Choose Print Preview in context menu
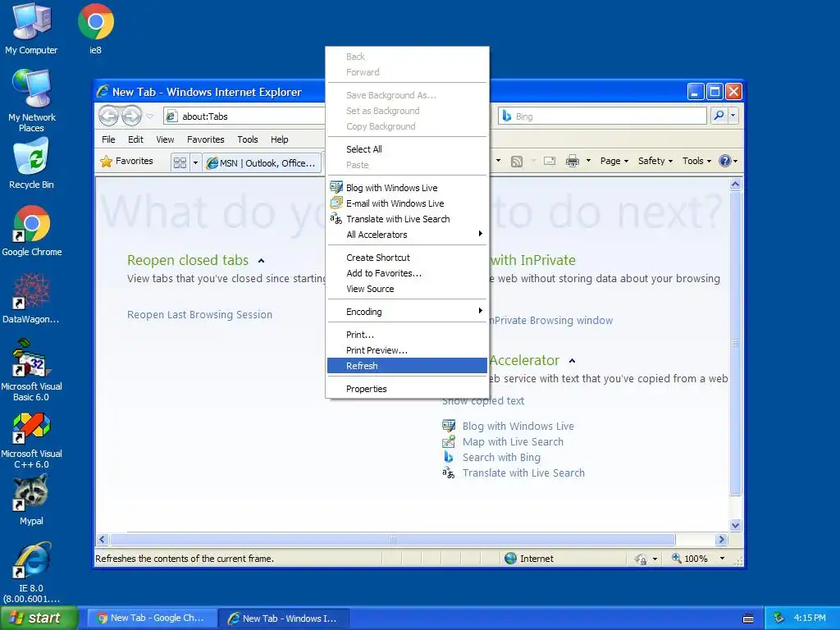 407,350
